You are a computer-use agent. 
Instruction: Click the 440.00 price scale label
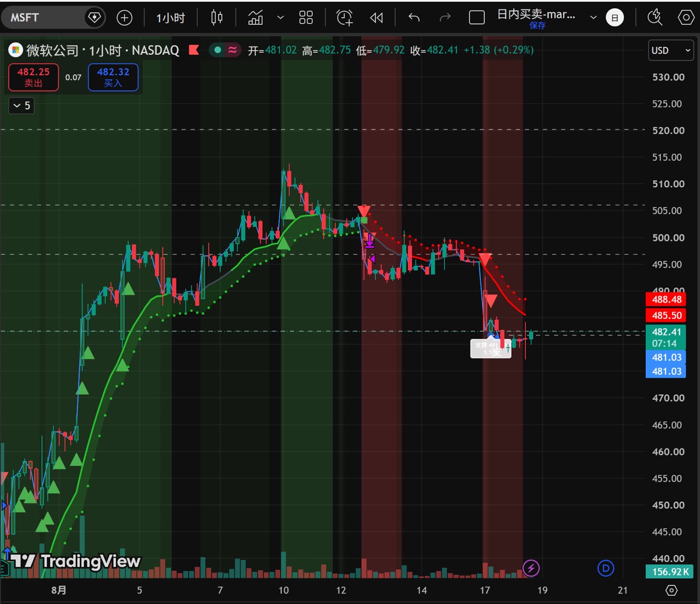(x=668, y=559)
